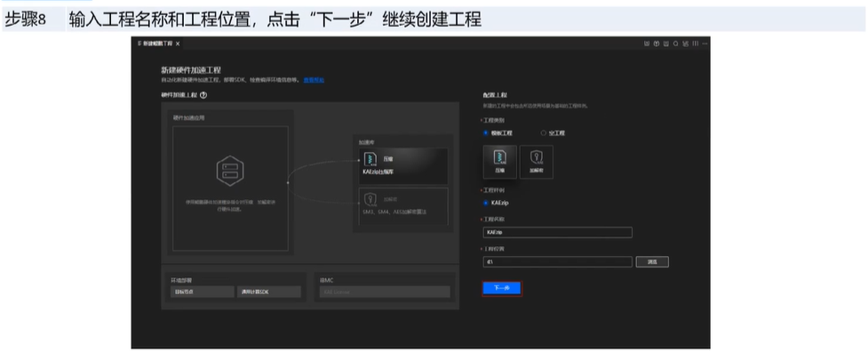Image resolution: width=868 pixels, height=351 pixels.
Task: Close the 新建硬件加速工程 tab
Action: (178, 44)
